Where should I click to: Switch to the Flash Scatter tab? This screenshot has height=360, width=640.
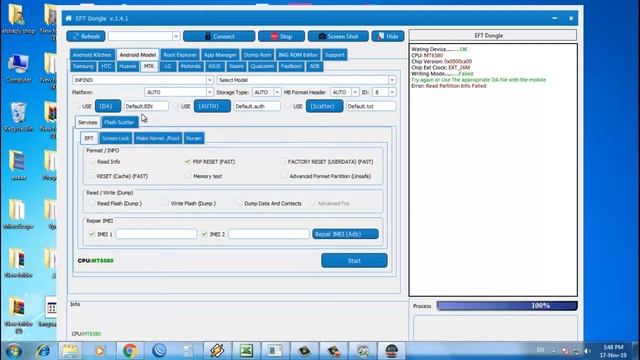click(x=119, y=122)
